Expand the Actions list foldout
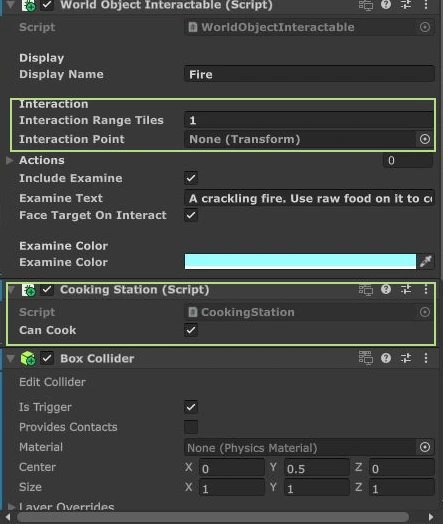Screen dimensions: 443x524 point(10,160)
